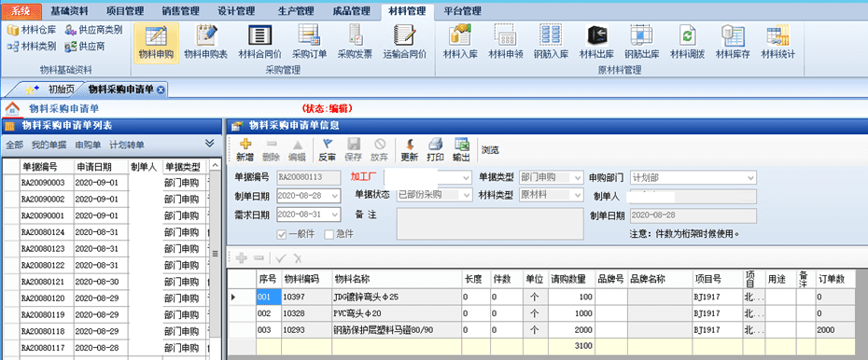Switch to the 初始页 tab
The height and width of the screenshot is (360, 868).
tap(61, 89)
